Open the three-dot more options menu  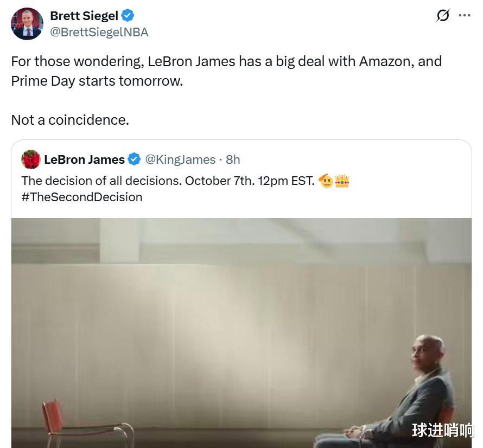pyautogui.click(x=465, y=16)
